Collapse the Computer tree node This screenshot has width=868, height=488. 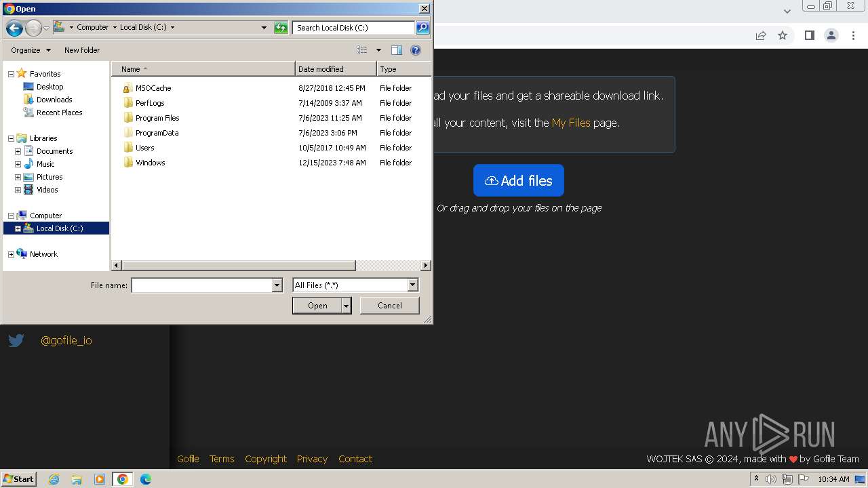tap(11, 216)
